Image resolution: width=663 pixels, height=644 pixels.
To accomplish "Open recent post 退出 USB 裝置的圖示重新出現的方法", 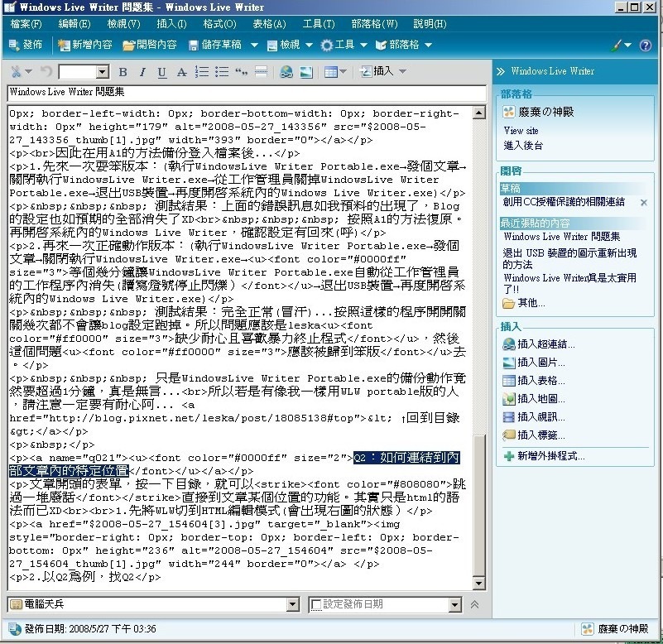I will tap(569, 259).
